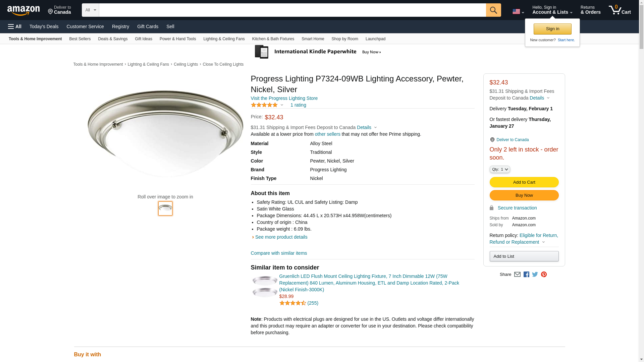
Task: Click the Amazon logo
Action: (x=23, y=10)
